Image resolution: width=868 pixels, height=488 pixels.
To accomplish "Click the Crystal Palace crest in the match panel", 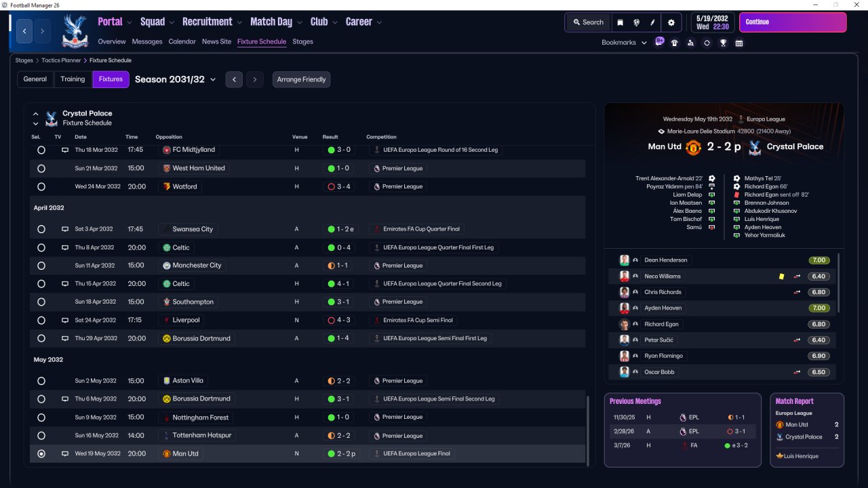I will point(754,147).
